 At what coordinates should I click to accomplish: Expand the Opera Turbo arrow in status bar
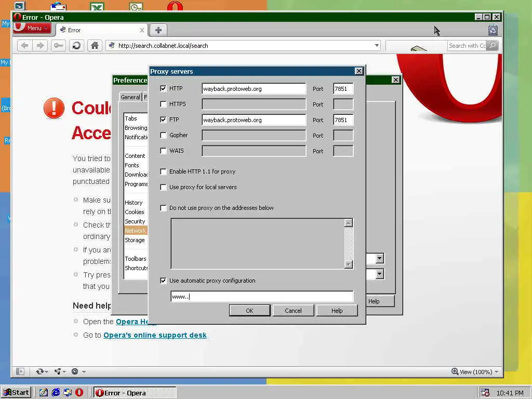[84, 371]
